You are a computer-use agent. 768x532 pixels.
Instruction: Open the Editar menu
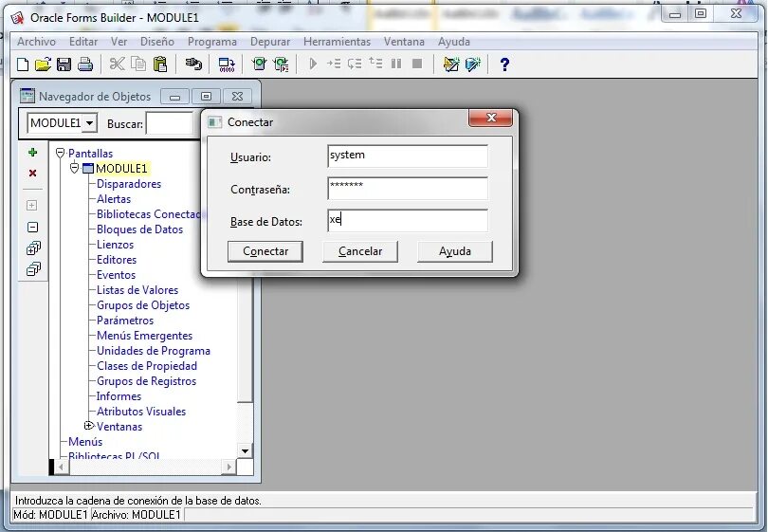83,42
